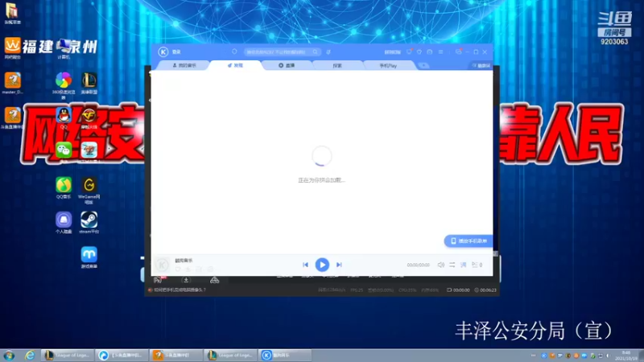Open the QQ penguin desktop icon
The image size is (644, 362).
pos(64,117)
